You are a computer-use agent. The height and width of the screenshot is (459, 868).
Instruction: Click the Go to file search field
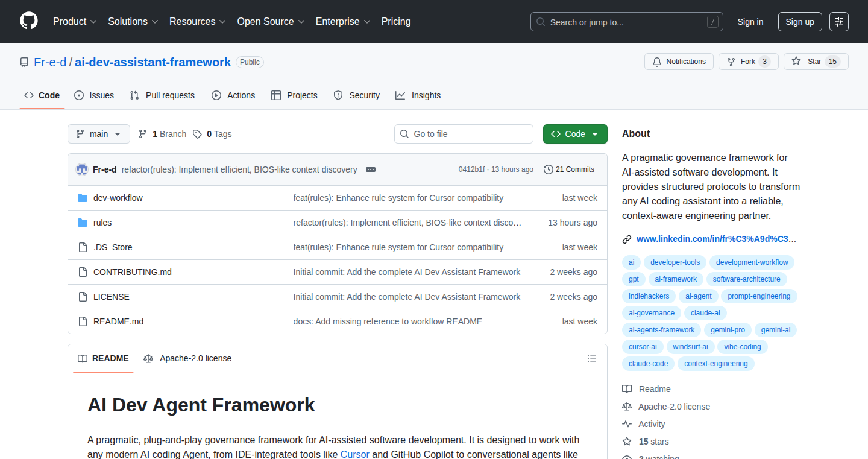pyautogui.click(x=464, y=134)
